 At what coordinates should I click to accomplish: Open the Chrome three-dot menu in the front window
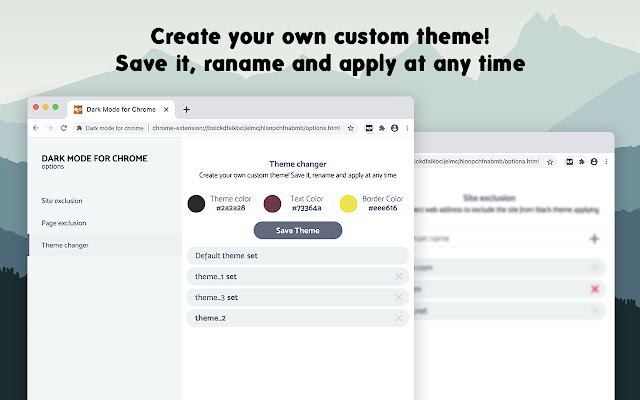point(407,128)
